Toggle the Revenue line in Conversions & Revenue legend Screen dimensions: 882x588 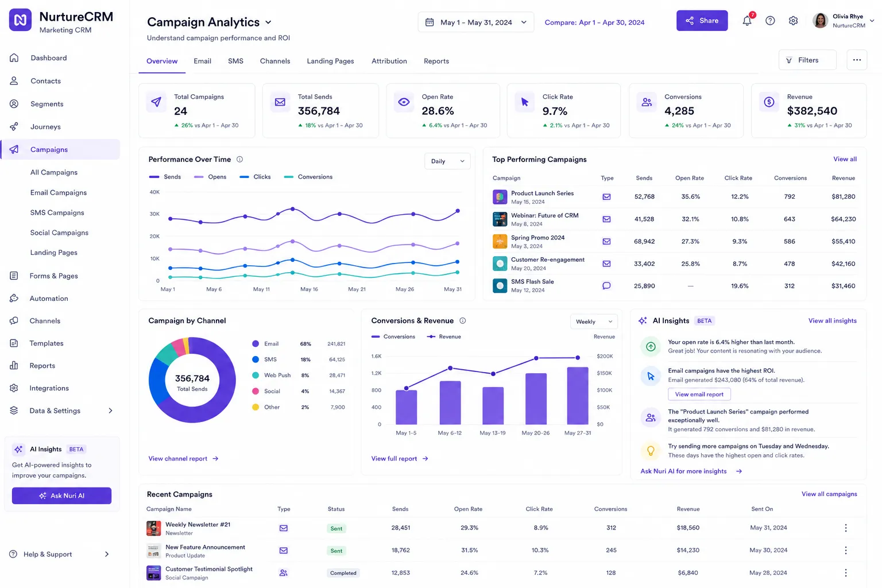444,336
